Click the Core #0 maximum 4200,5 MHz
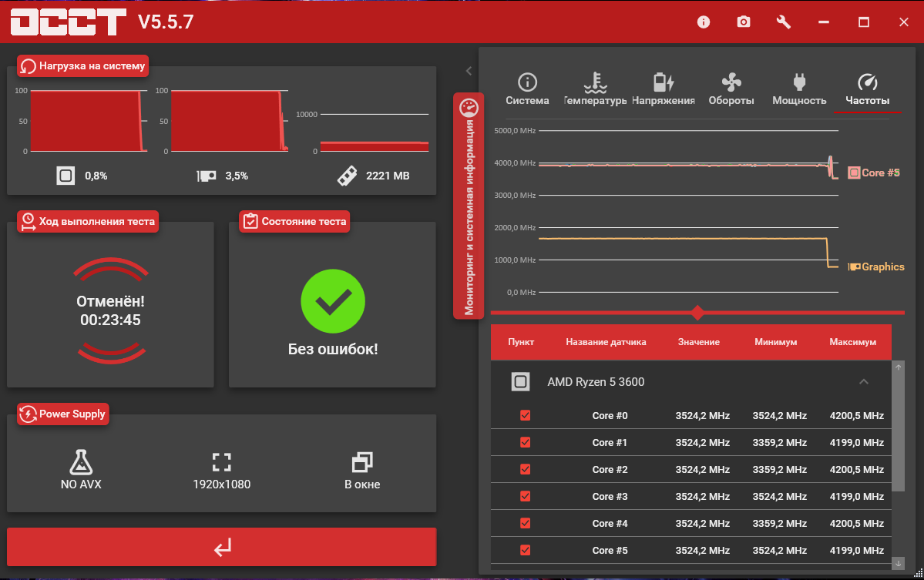 point(857,416)
